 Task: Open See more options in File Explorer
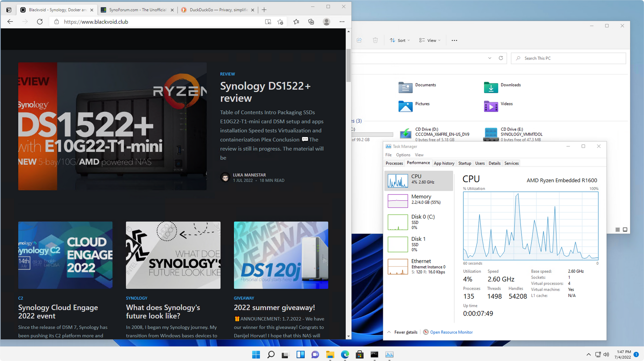tap(454, 40)
